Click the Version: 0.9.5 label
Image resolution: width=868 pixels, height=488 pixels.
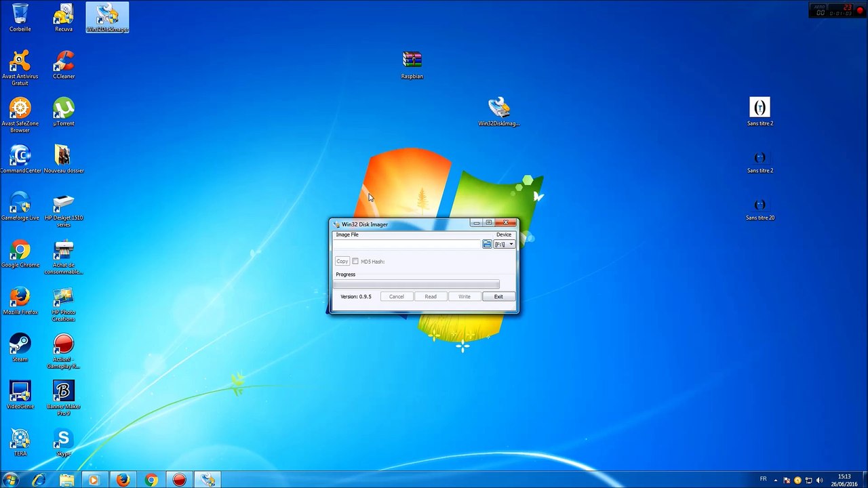tap(356, 296)
